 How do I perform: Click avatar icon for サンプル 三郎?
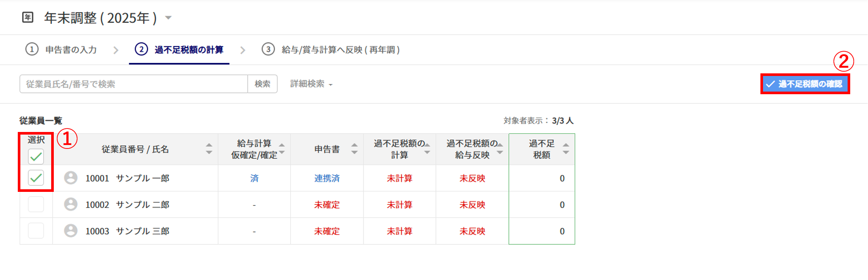click(x=71, y=231)
